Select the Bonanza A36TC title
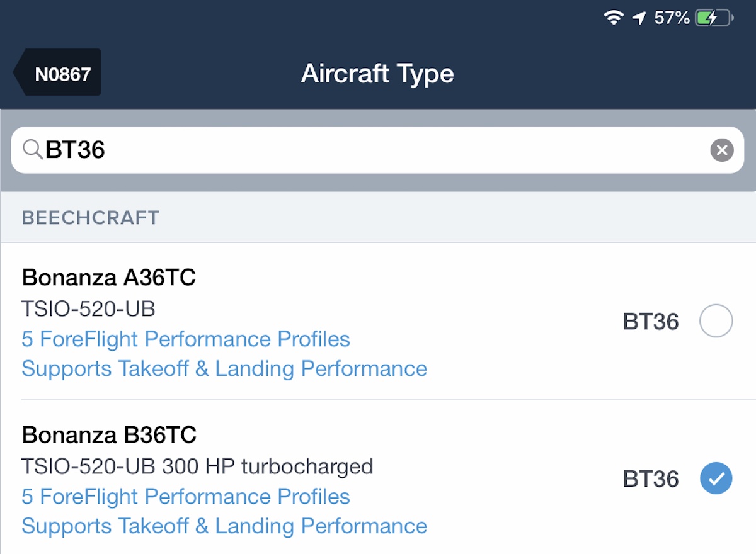 tap(109, 277)
